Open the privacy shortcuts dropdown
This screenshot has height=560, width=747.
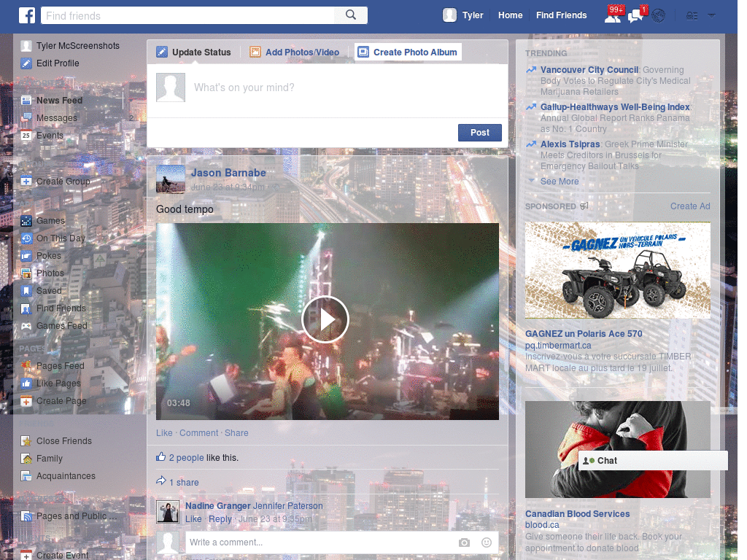pos(692,15)
